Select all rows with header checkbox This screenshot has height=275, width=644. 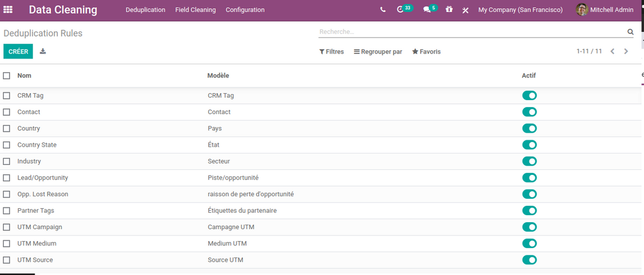(x=7, y=76)
